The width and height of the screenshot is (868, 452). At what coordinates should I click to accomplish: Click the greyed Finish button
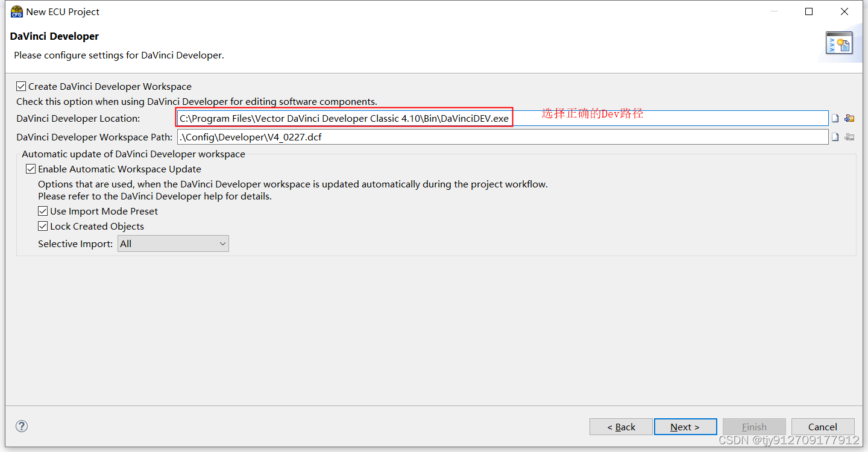[754, 427]
